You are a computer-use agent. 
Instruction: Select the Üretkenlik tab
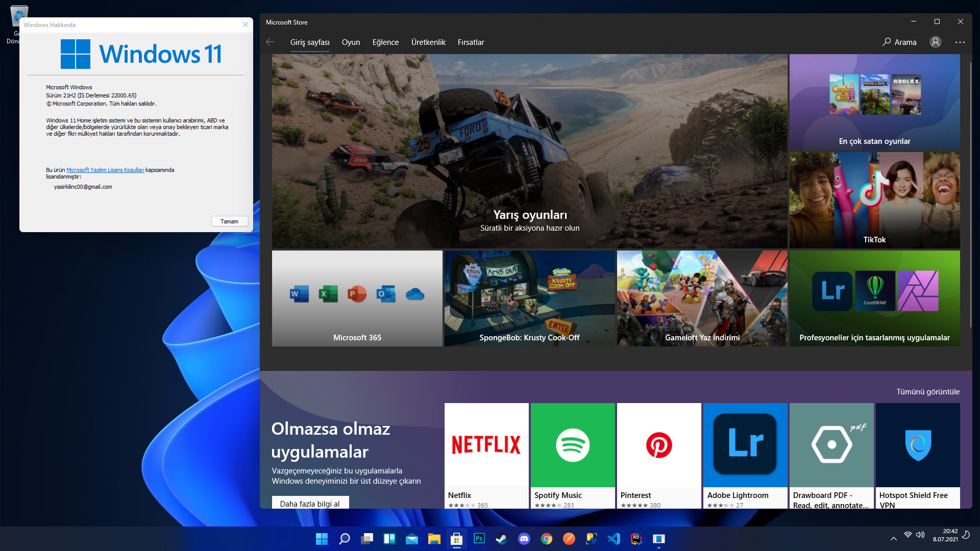tap(428, 42)
